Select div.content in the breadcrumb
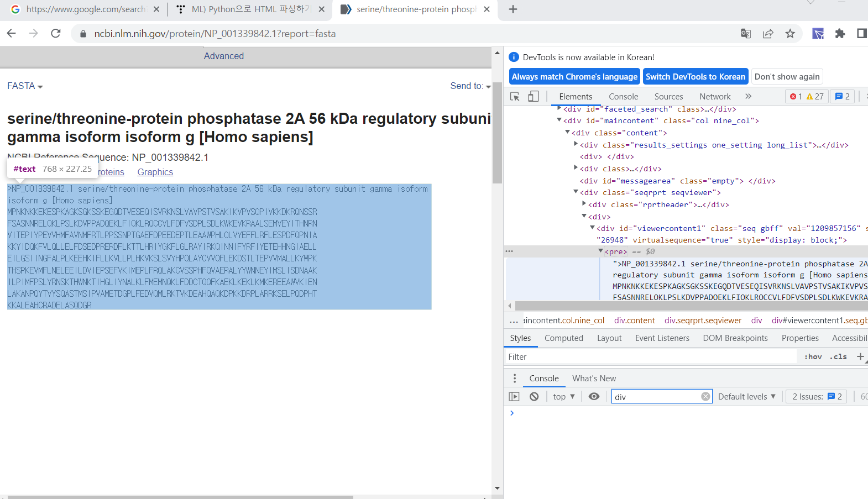Viewport: 868px width, 499px height. click(x=634, y=321)
